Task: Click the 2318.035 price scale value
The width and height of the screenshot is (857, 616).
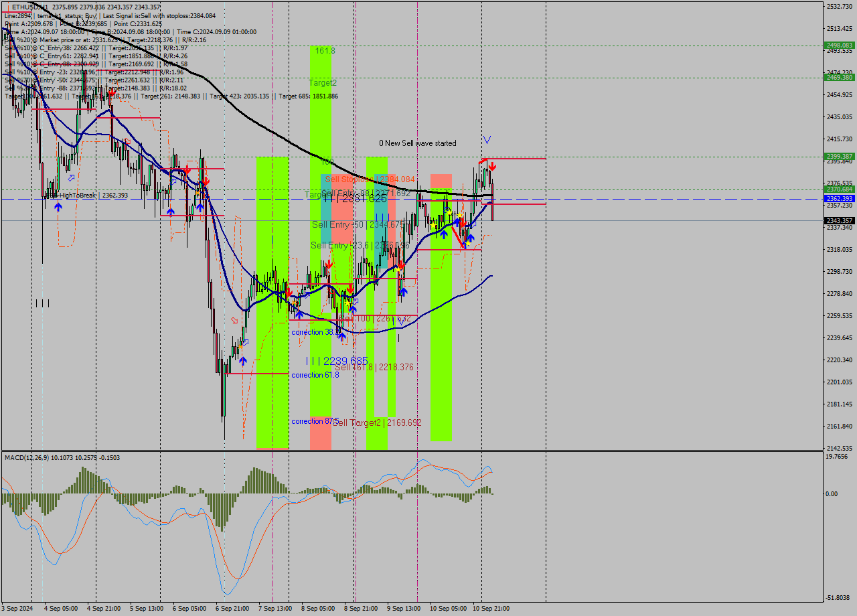Action: pyautogui.click(x=839, y=249)
